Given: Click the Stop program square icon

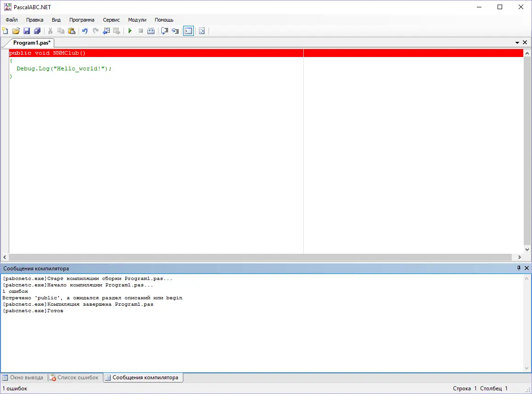Looking at the screenshot, I should 141,31.
